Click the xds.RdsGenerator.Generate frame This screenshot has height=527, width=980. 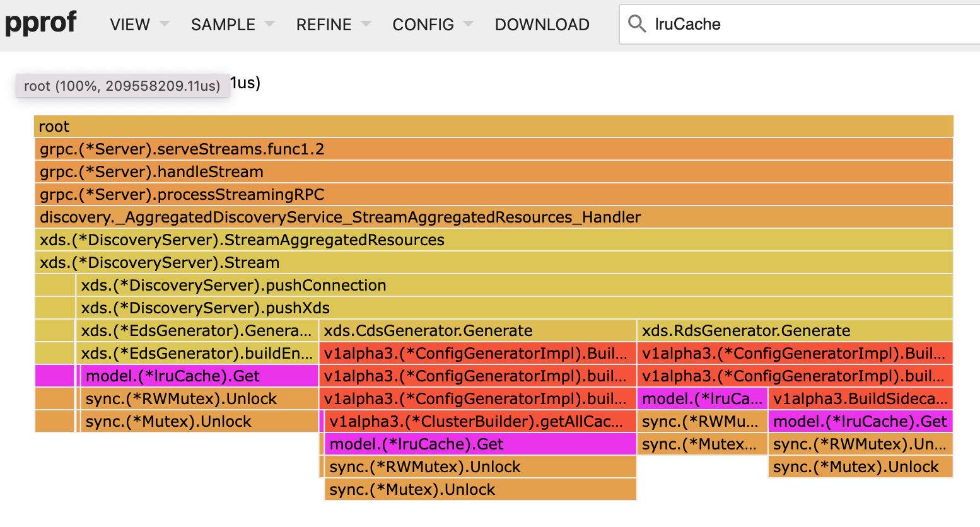795,330
